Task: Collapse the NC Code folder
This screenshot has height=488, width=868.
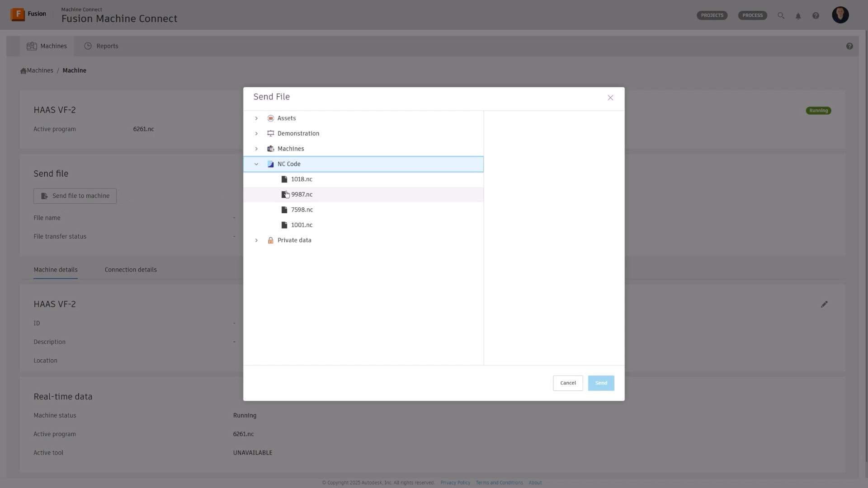Action: (x=256, y=164)
